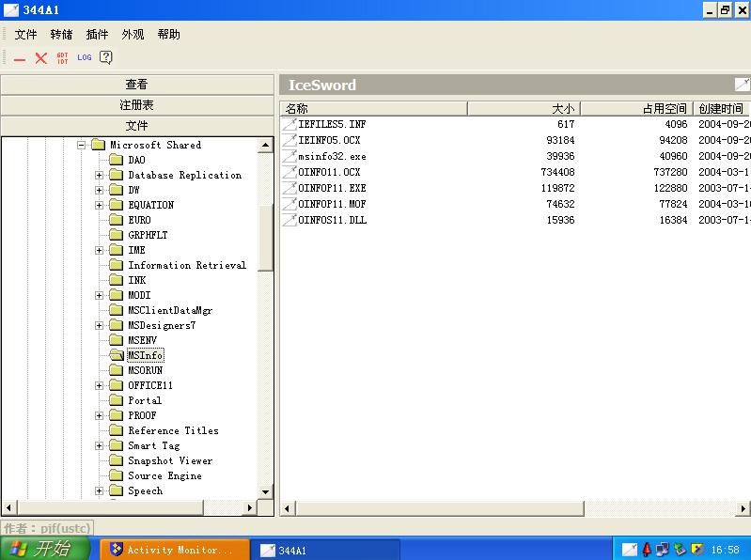751x560 pixels.
Task: Click the red tray icon in system tray
Action: (647, 550)
